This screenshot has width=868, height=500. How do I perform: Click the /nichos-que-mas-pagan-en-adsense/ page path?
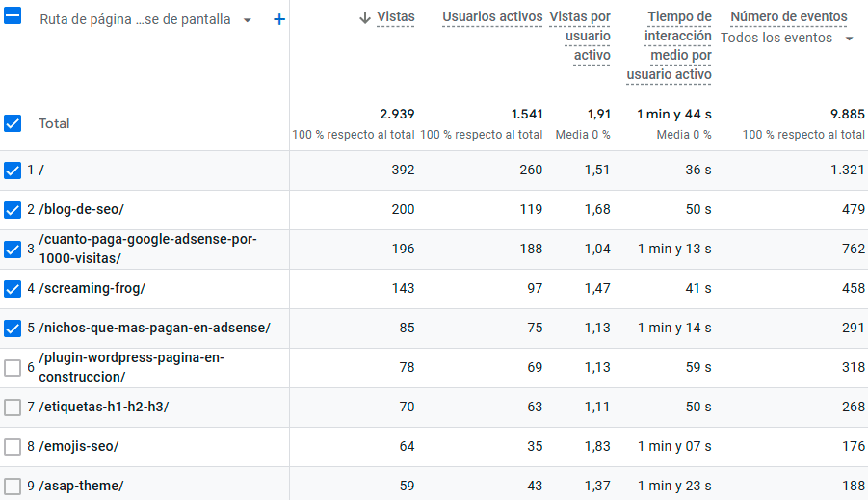pyautogui.click(x=155, y=329)
